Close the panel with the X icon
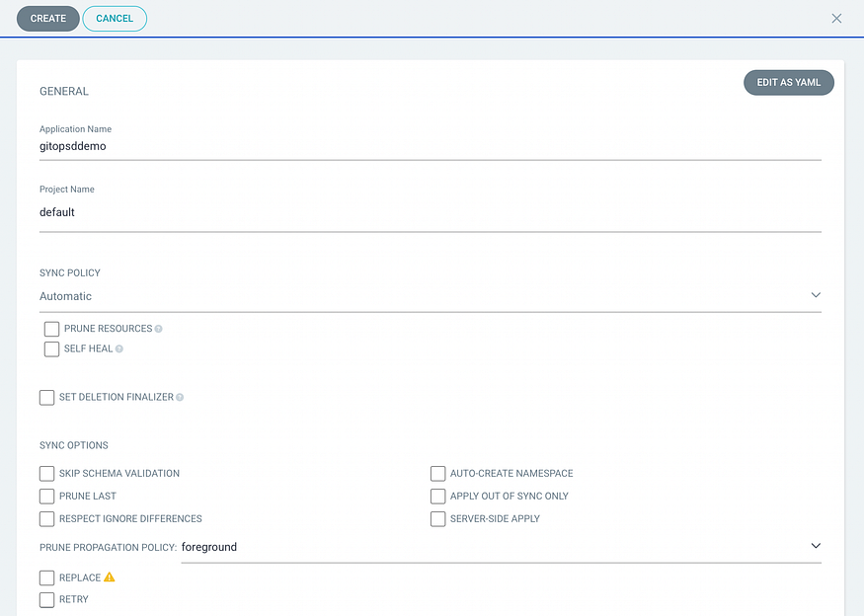864x616 pixels. [836, 18]
